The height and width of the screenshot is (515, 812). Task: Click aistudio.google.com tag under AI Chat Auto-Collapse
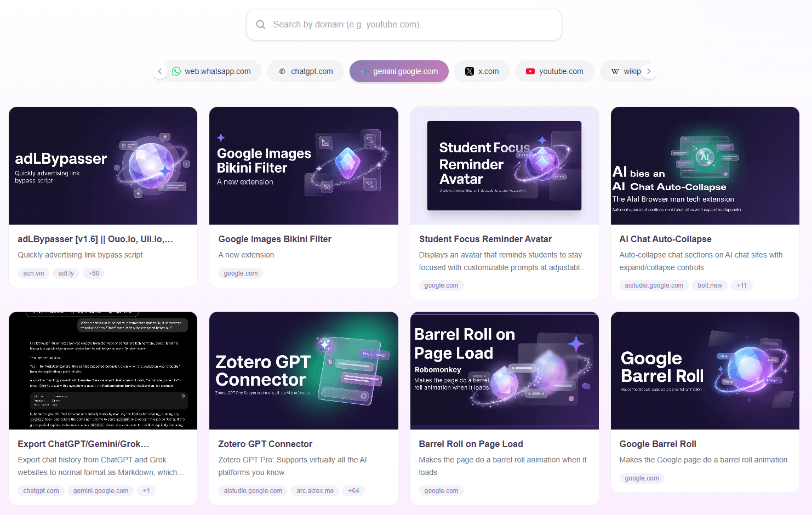pyautogui.click(x=654, y=285)
